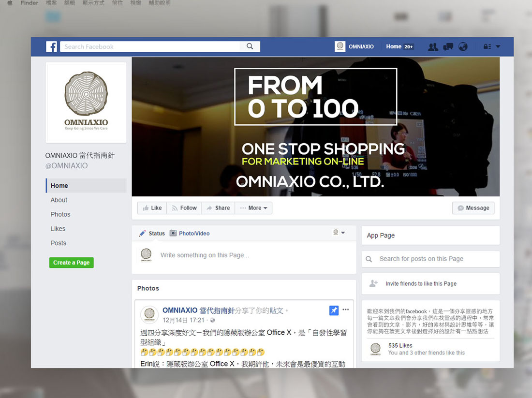
Task: Open the @OMNIAXIO username link
Action: [x=67, y=165]
